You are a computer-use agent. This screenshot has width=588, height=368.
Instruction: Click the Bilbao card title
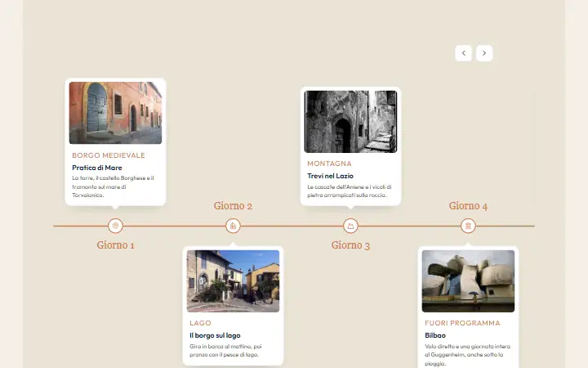435,335
